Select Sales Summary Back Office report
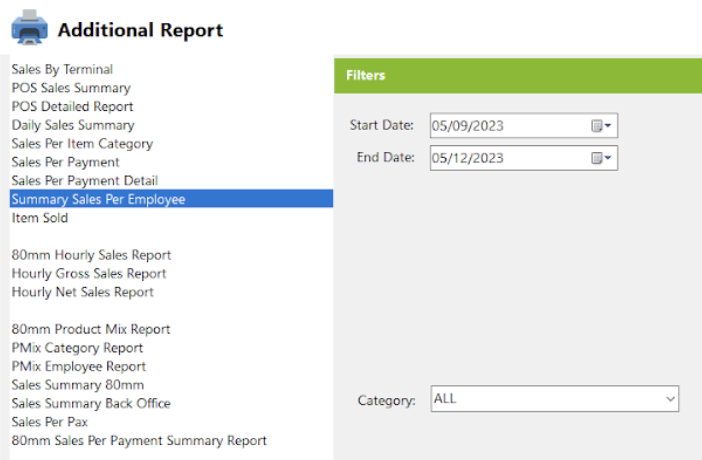Image resolution: width=702 pixels, height=460 pixels. [91, 404]
